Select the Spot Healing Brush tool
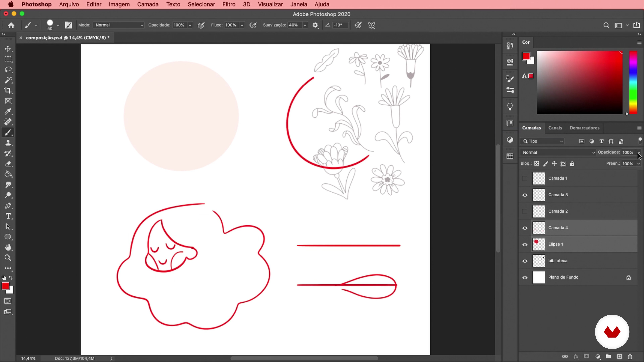 pyautogui.click(x=8, y=122)
